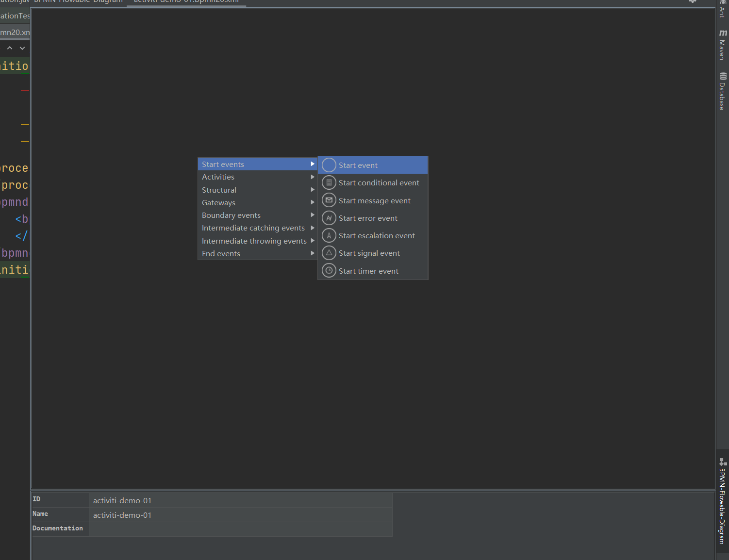
Task: Choose Start error event text label
Action: point(368,218)
